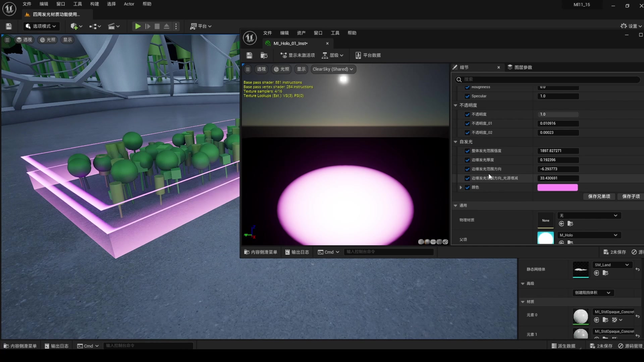Open the pink 颜色 color swatch
This screenshot has width=644, height=362.
tap(557, 187)
